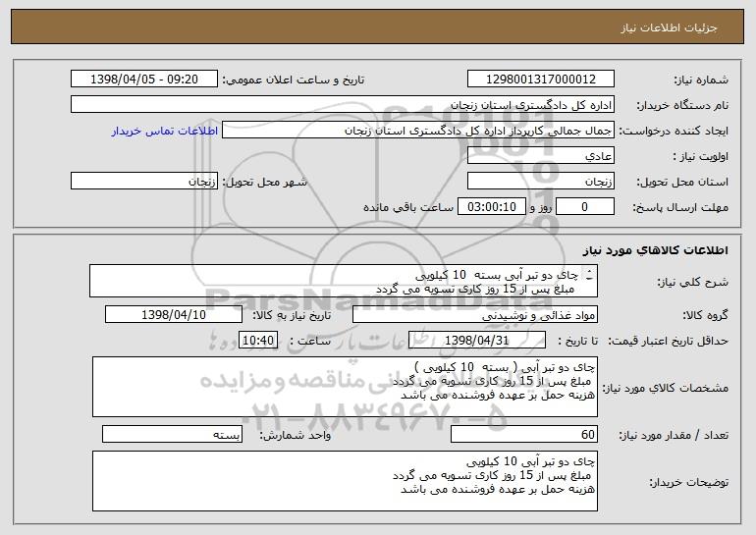Click the label حداقل تاریخ اعتبار قیمت
The width and height of the screenshot is (756, 535).
[668, 341]
